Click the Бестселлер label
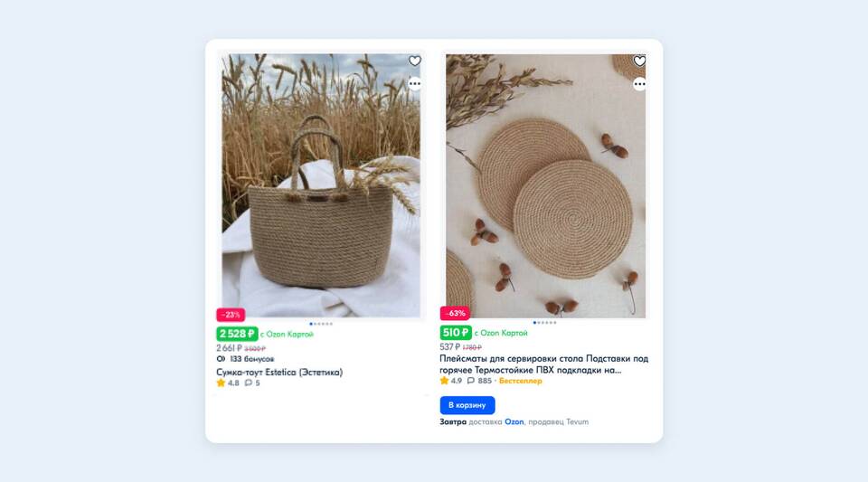The image size is (868, 482). [521, 381]
